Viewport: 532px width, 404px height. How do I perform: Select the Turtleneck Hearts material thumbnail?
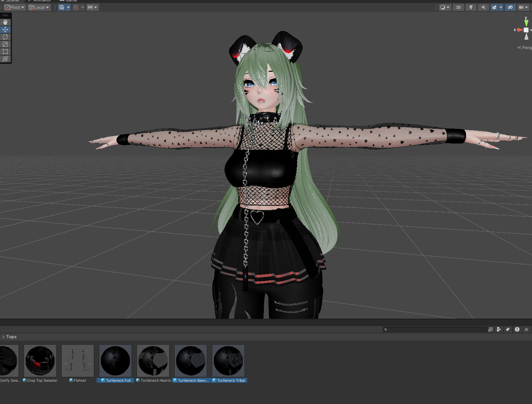[153, 361]
